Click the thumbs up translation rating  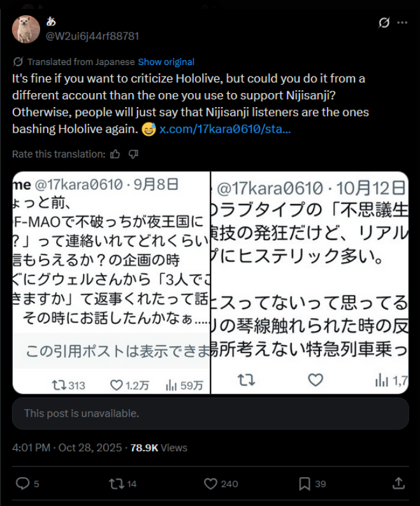[115, 154]
